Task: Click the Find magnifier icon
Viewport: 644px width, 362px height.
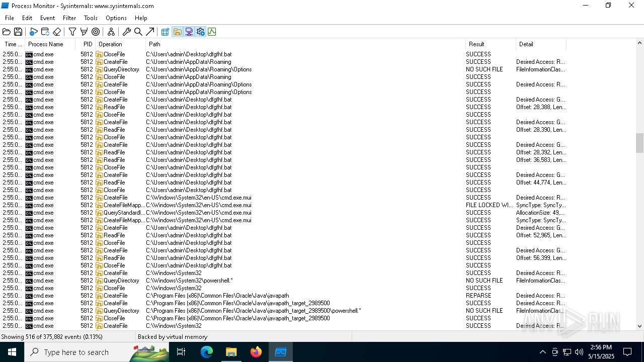Action: click(138, 32)
